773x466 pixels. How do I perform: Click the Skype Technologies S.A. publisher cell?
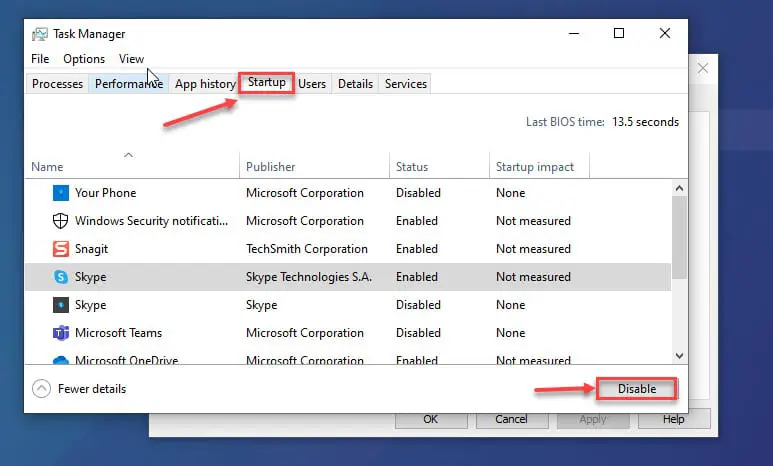pos(309,277)
